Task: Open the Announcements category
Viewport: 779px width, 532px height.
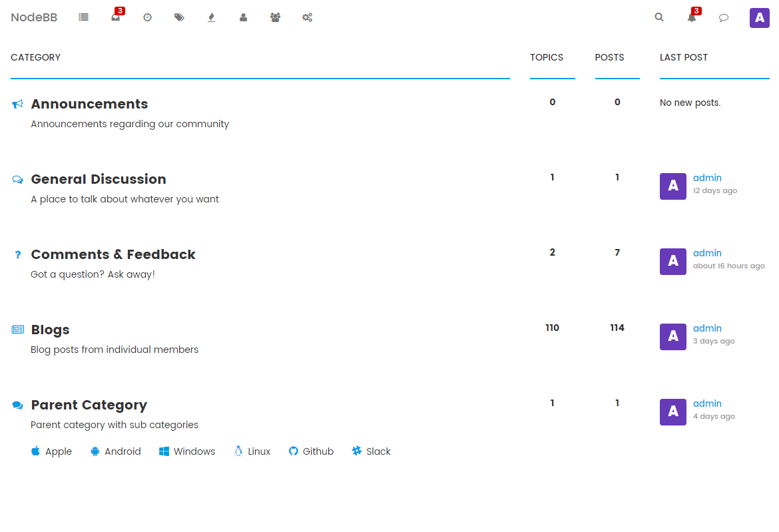Action: coord(89,104)
